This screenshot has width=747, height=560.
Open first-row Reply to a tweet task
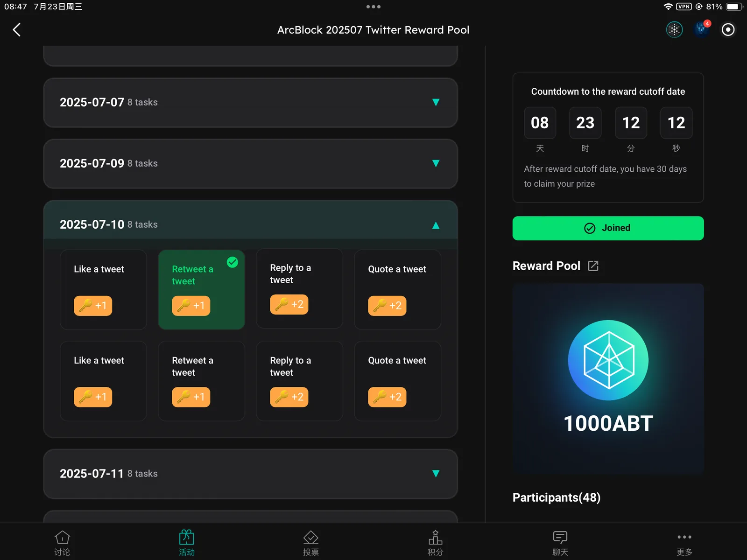click(299, 289)
